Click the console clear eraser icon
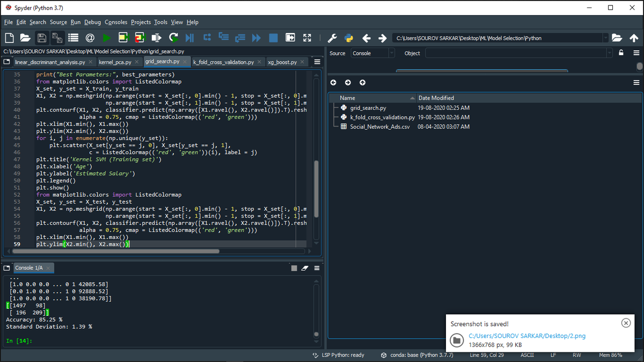 click(305, 268)
